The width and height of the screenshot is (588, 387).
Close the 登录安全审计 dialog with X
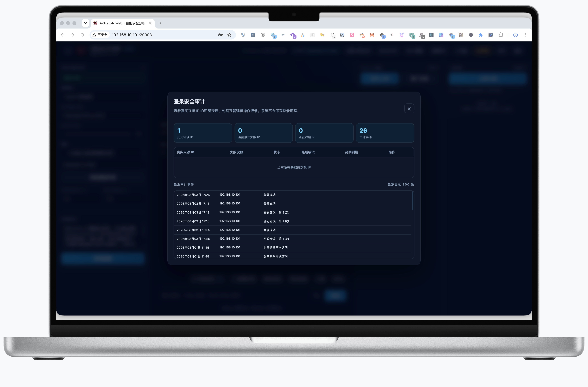(x=409, y=109)
